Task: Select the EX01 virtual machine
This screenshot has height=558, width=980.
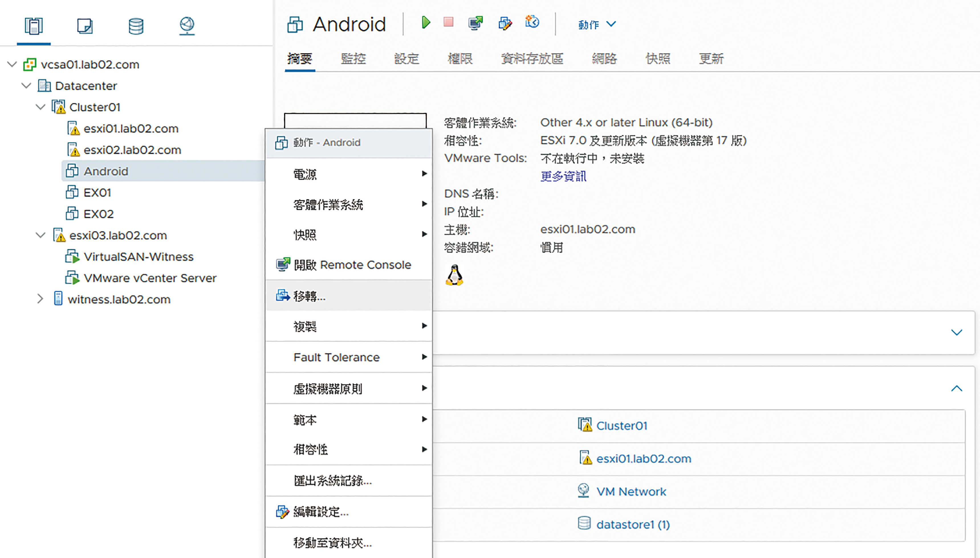Action: [x=97, y=192]
